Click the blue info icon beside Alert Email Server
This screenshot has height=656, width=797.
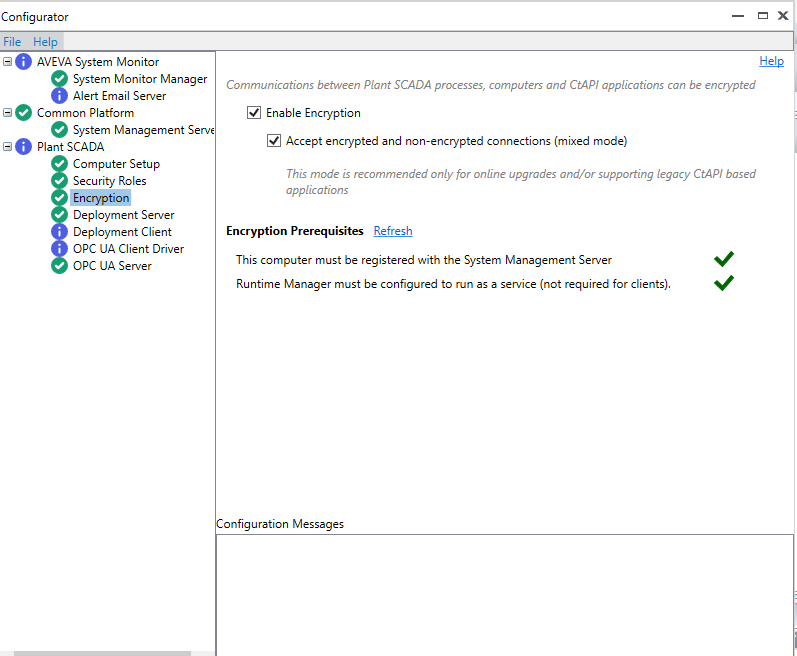[x=60, y=96]
